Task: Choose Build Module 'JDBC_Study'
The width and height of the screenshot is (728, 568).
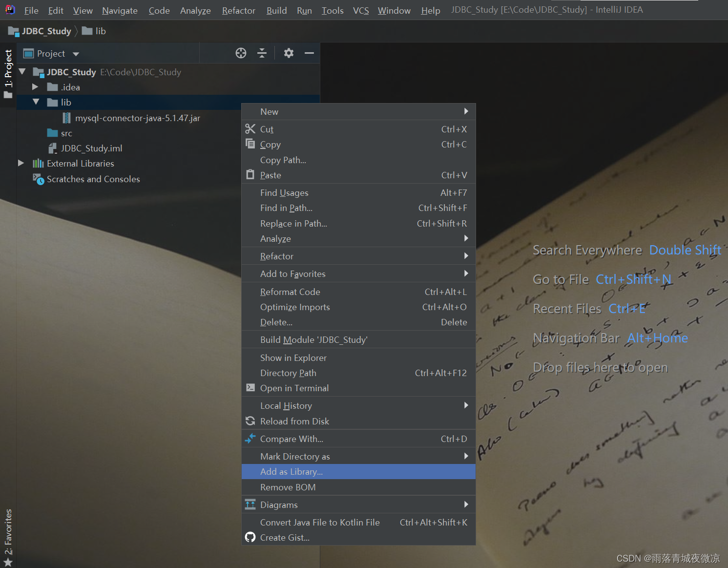Action: pyautogui.click(x=358, y=339)
